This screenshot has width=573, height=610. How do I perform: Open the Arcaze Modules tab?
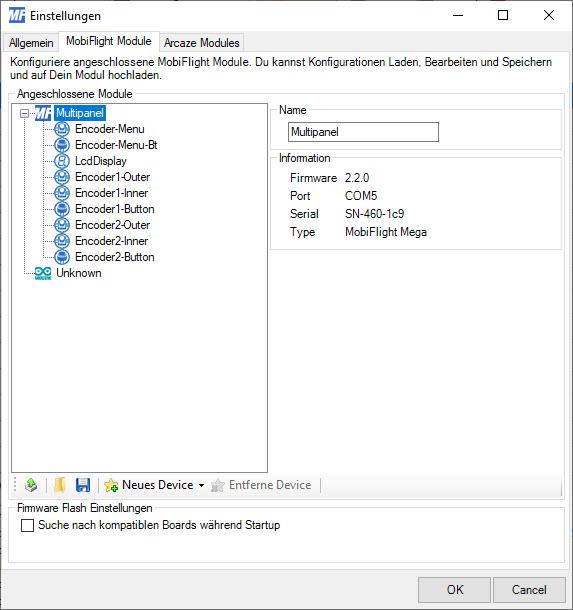click(x=202, y=42)
